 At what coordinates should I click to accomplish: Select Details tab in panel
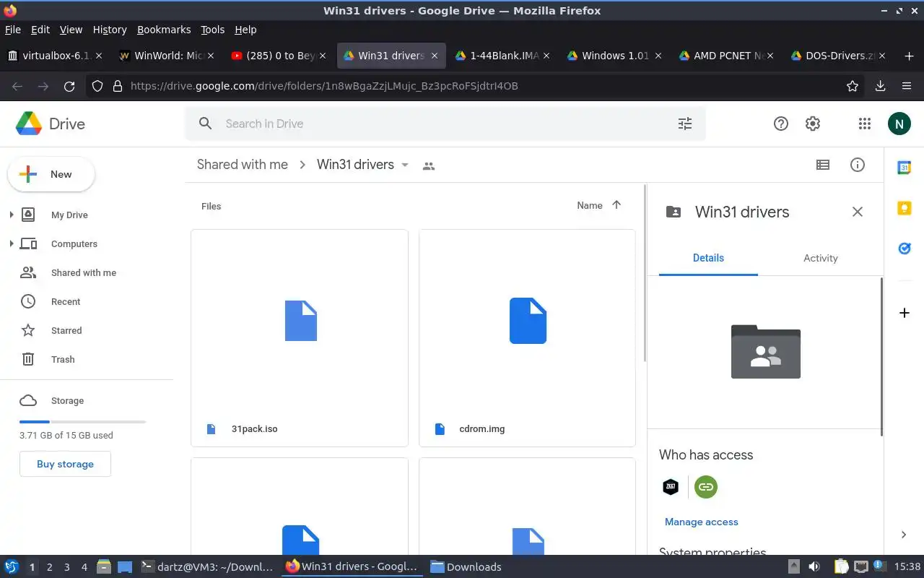click(x=708, y=258)
